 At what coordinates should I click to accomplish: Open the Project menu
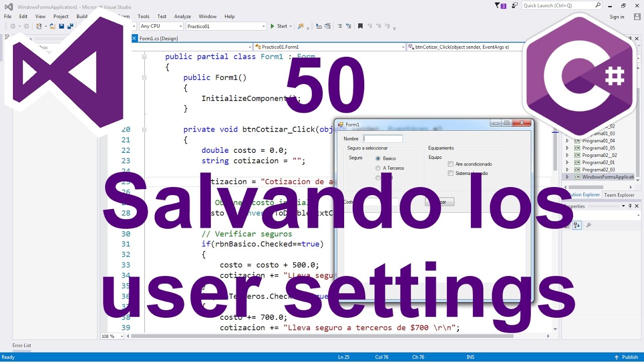61,17
